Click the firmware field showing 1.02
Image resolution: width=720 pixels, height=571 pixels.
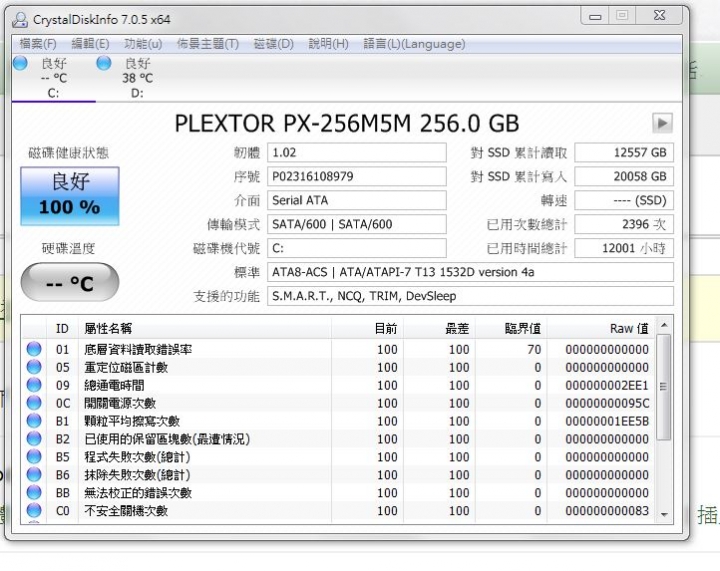pos(357,152)
